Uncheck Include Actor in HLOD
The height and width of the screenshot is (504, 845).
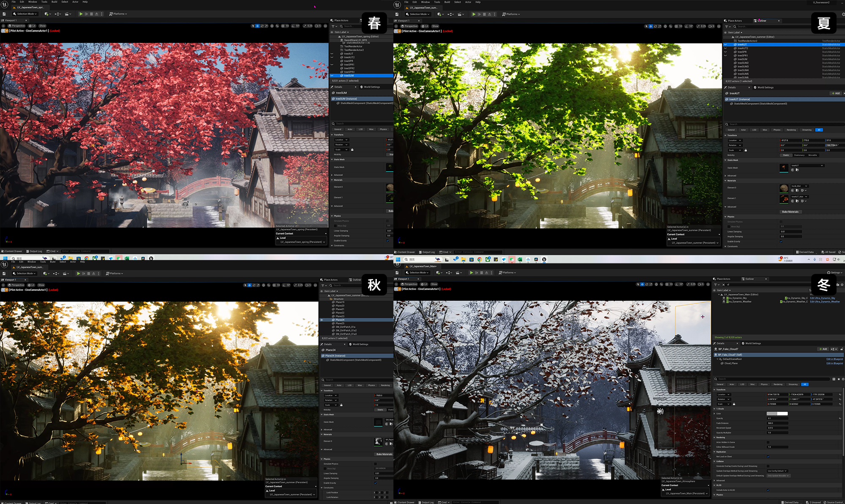tap(768, 490)
